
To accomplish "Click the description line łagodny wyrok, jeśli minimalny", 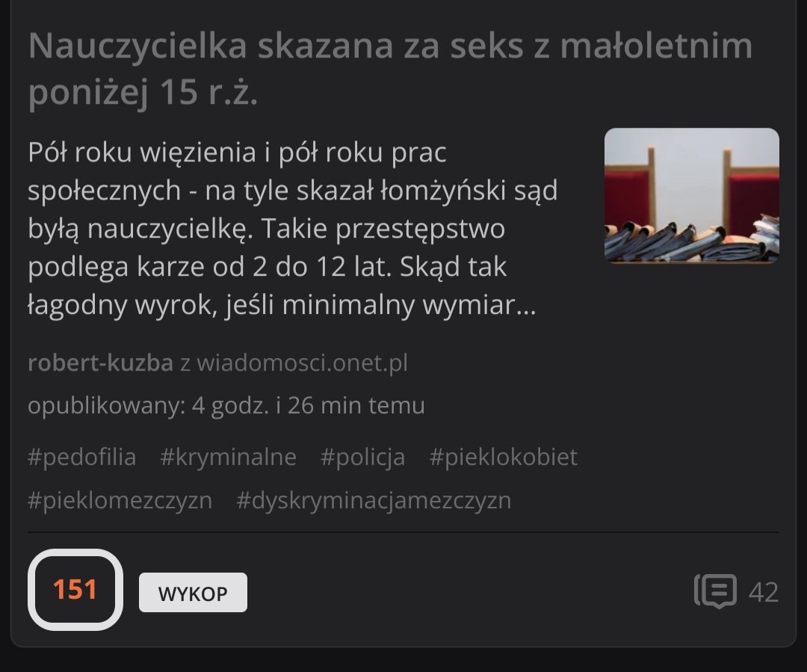I will pos(282,305).
